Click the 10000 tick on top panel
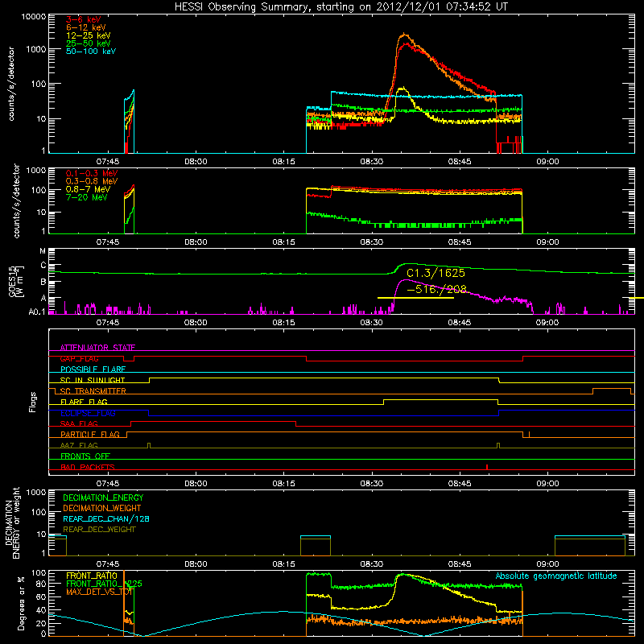This screenshot has width=644, height=644. (34, 16)
